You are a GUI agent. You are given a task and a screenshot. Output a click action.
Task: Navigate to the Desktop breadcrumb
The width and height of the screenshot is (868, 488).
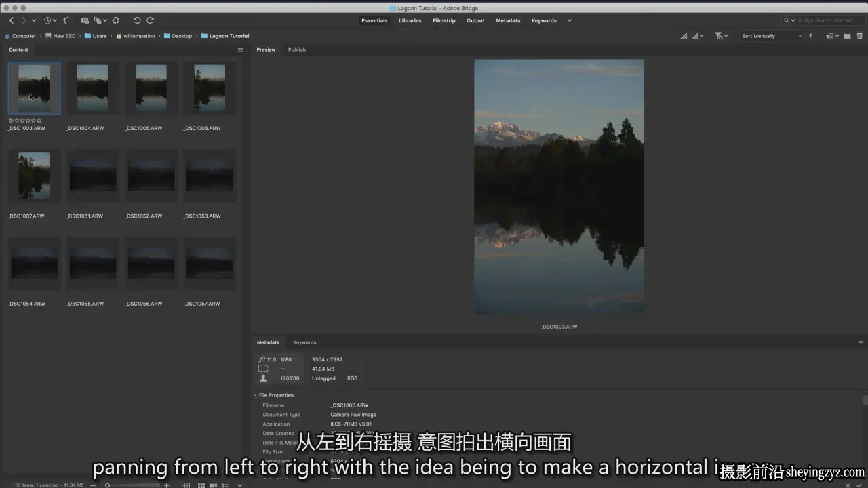pos(178,36)
